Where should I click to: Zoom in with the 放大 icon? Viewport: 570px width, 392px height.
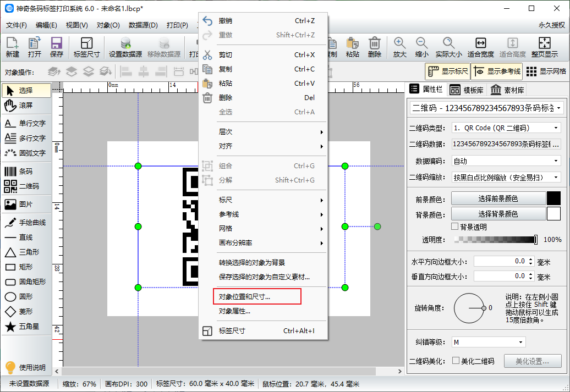[x=399, y=47]
